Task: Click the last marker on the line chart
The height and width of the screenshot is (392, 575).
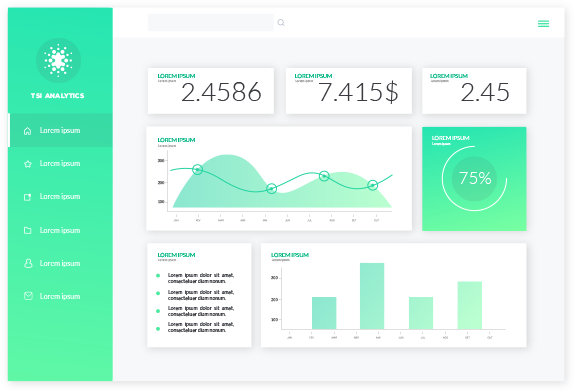Action: point(373,185)
